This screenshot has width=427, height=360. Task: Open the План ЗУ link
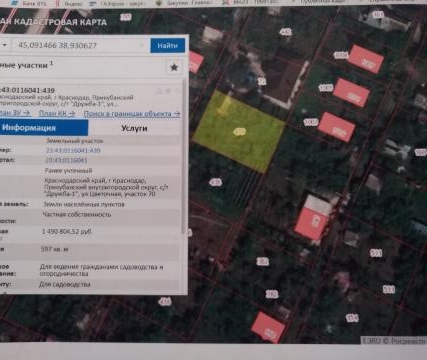coord(15,113)
